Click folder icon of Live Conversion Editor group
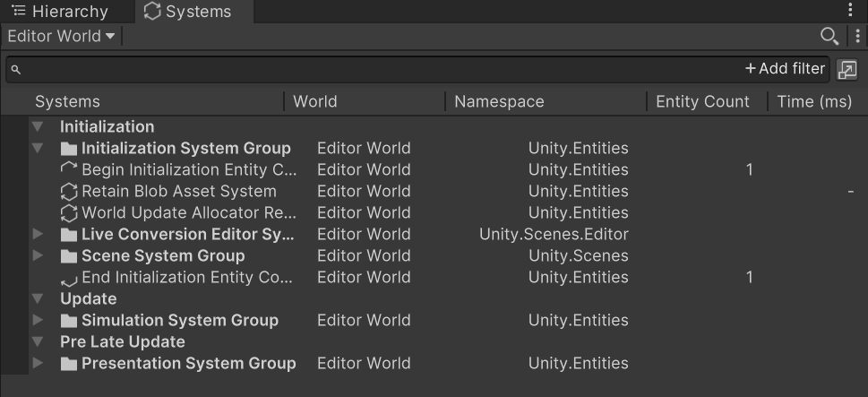This screenshot has width=868, height=397. point(69,235)
